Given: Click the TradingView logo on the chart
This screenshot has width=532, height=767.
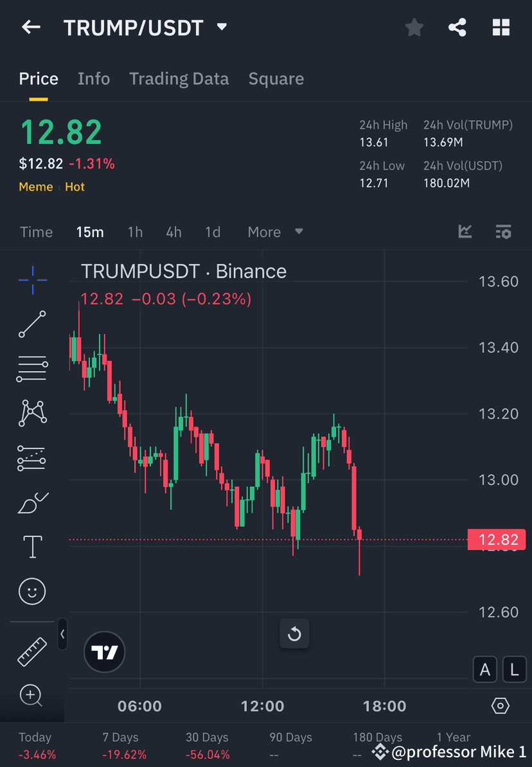Looking at the screenshot, I should pyautogui.click(x=104, y=651).
